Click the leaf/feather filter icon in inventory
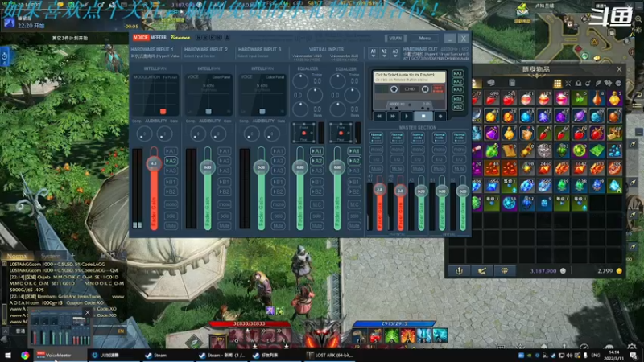The height and width of the screenshot is (362, 644). click(598, 84)
